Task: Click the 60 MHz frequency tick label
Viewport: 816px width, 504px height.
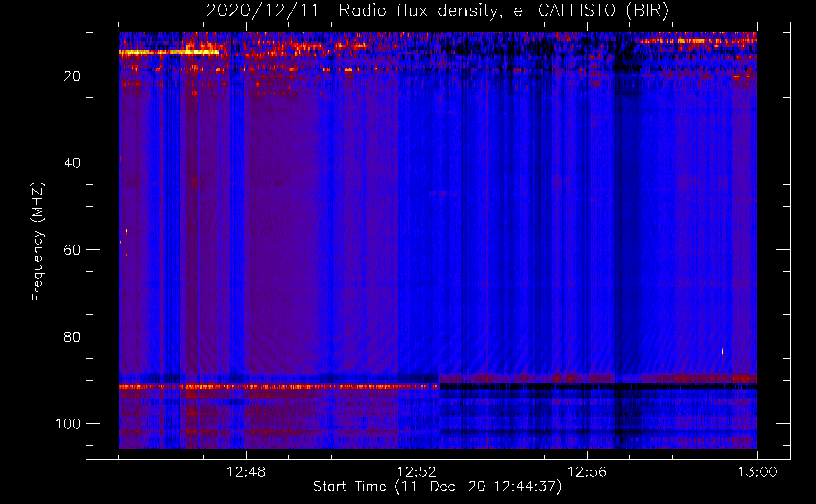Action: 73,250
